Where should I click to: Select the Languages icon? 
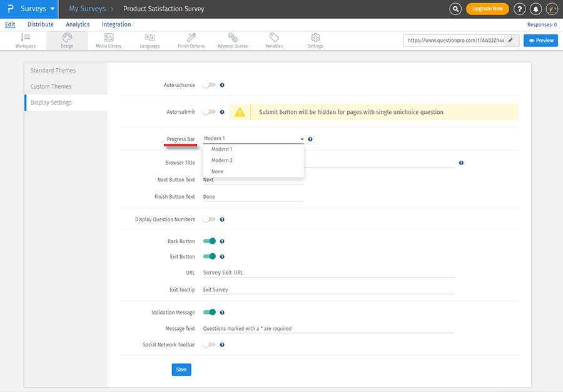[x=150, y=40]
